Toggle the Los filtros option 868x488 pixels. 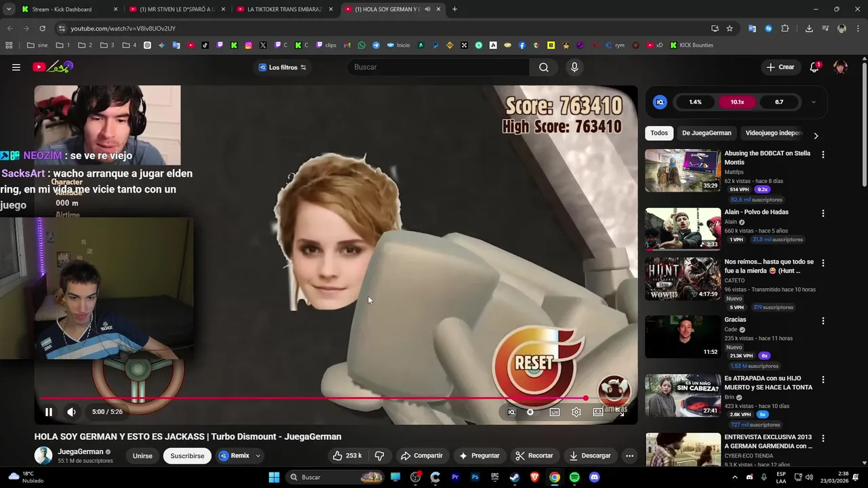click(x=283, y=67)
